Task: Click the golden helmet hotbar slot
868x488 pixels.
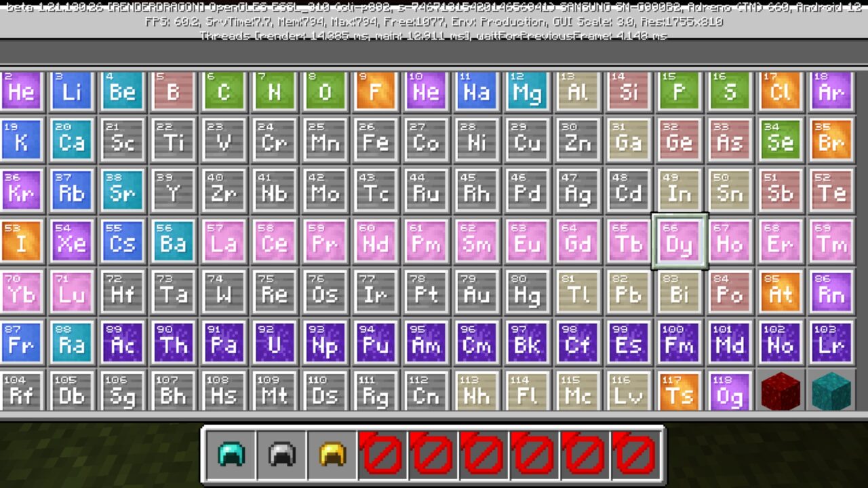Action: [332, 453]
